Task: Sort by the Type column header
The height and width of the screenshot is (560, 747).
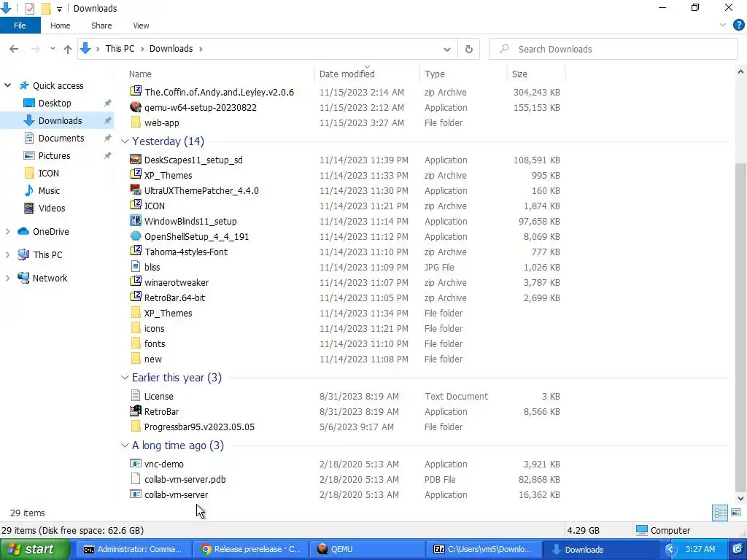Action: click(463, 74)
